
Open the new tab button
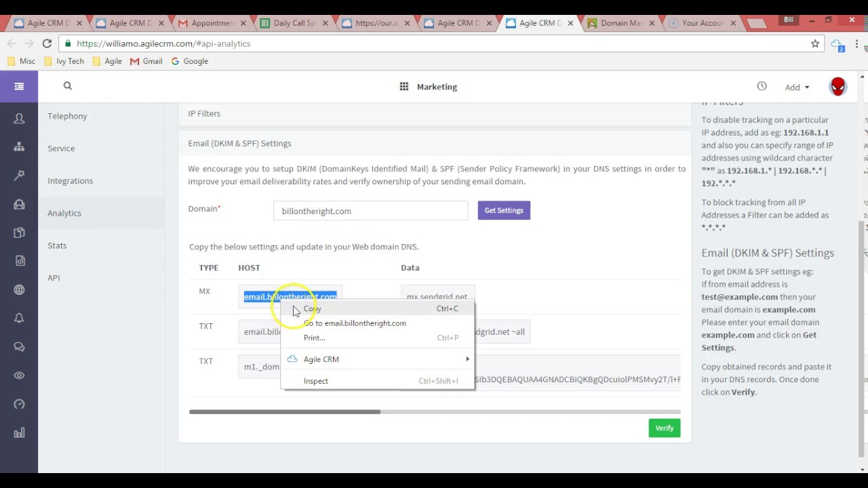[x=756, y=24]
